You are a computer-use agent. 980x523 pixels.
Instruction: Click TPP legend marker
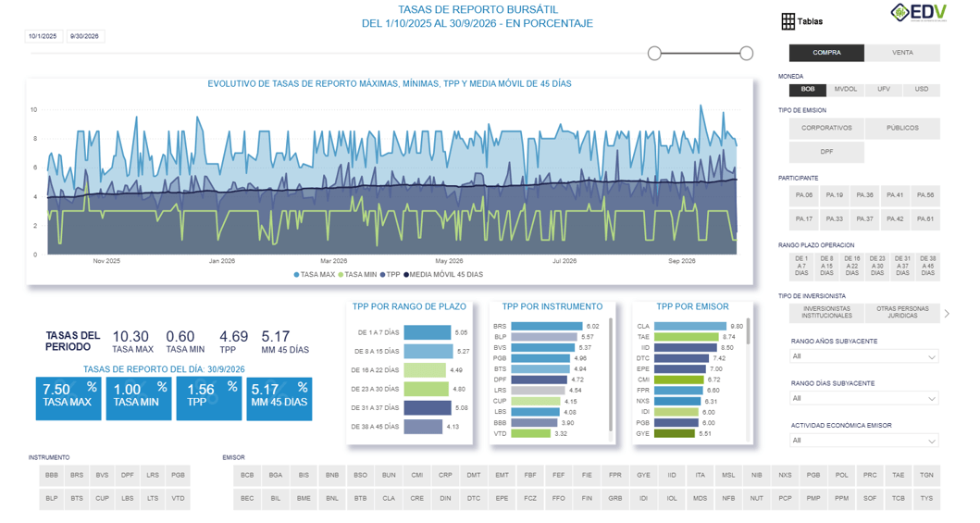382,274
